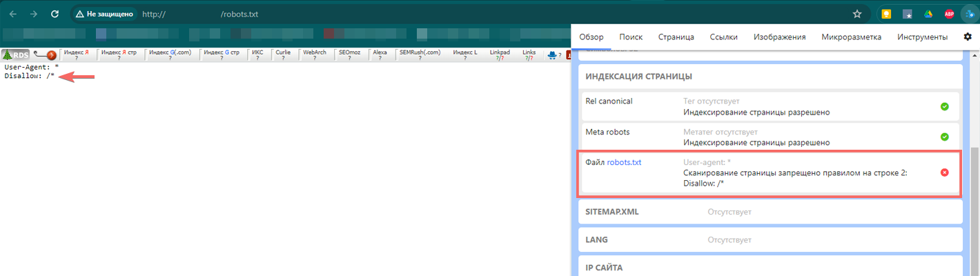
Task: Click the blue hat icon in the RDS bar
Action: tap(552, 55)
